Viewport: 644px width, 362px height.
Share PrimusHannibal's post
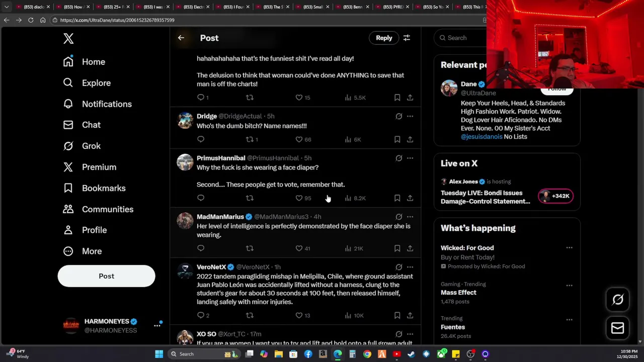click(x=410, y=198)
